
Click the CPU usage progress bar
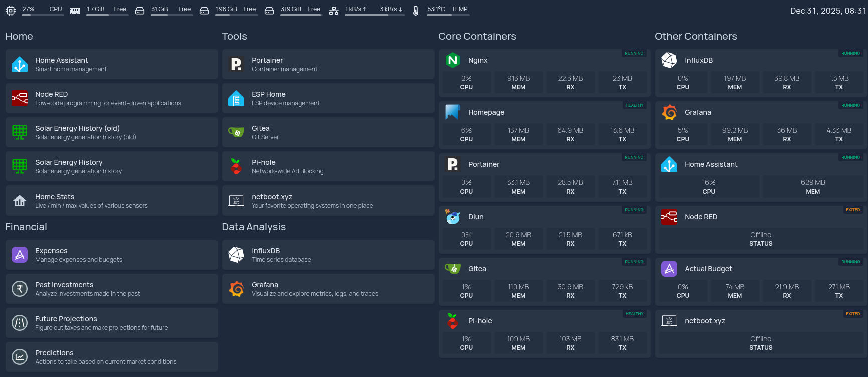coord(43,15)
